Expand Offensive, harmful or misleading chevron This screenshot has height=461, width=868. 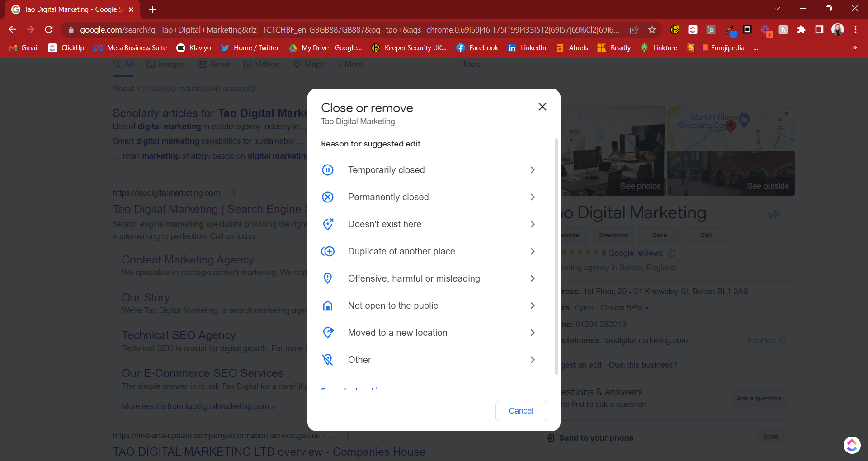(533, 278)
